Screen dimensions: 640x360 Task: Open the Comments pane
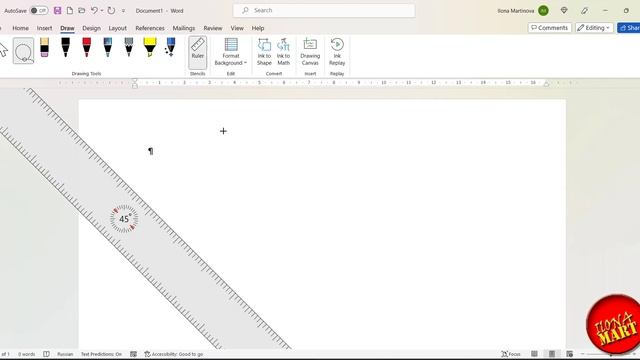pos(549,28)
